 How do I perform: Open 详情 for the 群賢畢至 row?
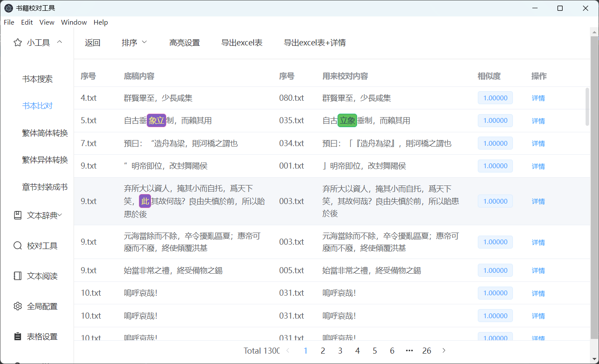(x=538, y=98)
